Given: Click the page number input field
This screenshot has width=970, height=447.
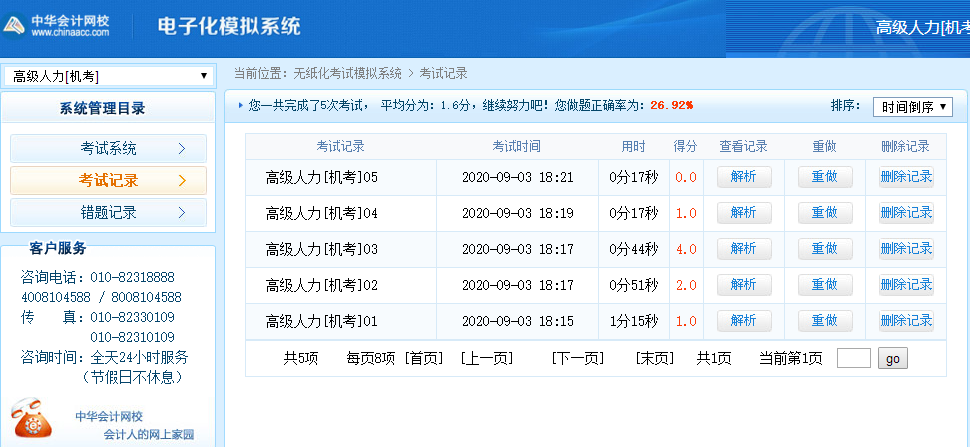Looking at the screenshot, I should [x=854, y=359].
